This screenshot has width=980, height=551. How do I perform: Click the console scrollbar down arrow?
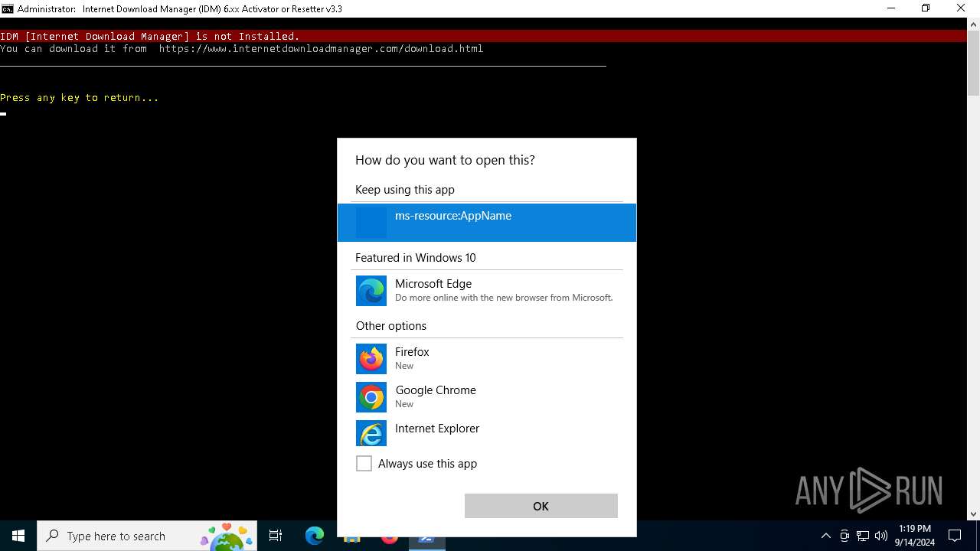[x=973, y=514]
